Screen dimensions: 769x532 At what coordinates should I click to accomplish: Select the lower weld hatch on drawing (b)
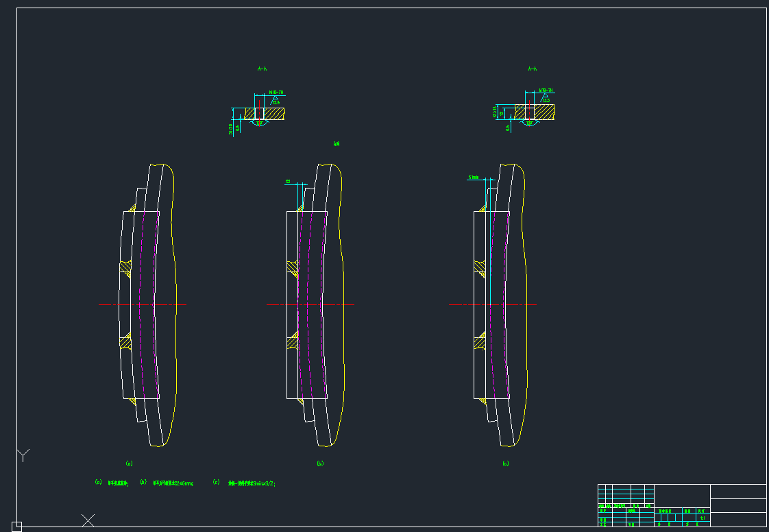point(293,339)
